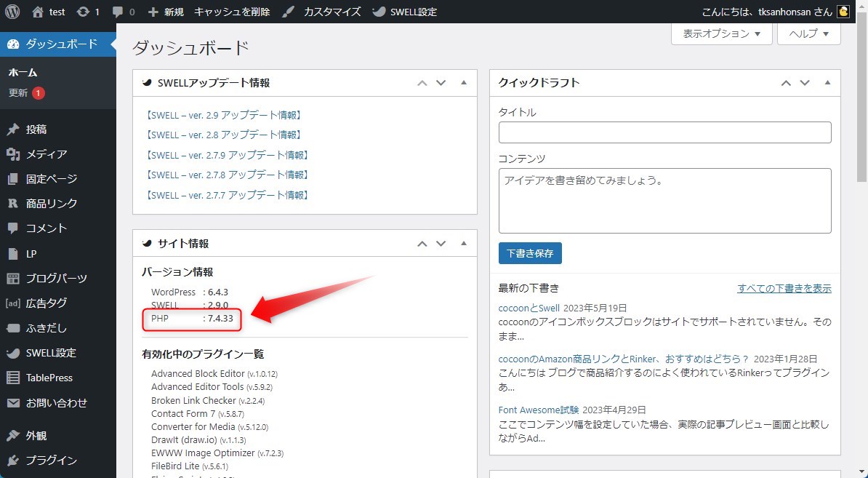The image size is (868, 478).
Task: Click the brush icon next to カスタマイズ
Action: [288, 12]
